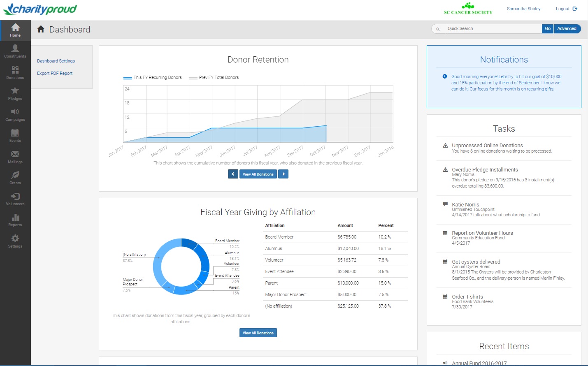The image size is (588, 366).
Task: Click the Export PDF Report link
Action: (x=55, y=73)
